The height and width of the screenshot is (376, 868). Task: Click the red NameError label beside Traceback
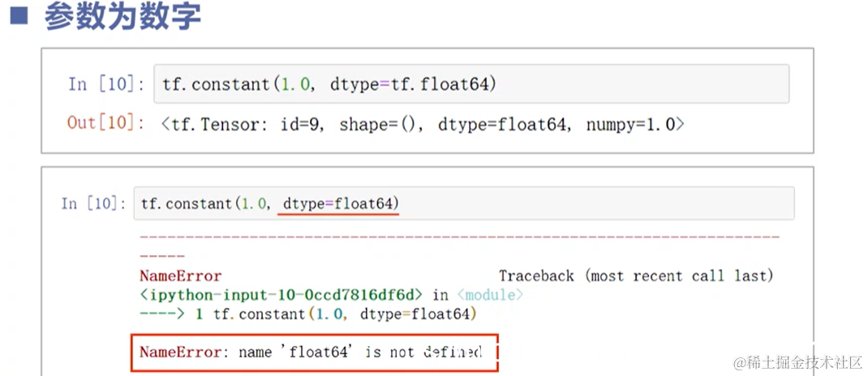pyautogui.click(x=180, y=276)
